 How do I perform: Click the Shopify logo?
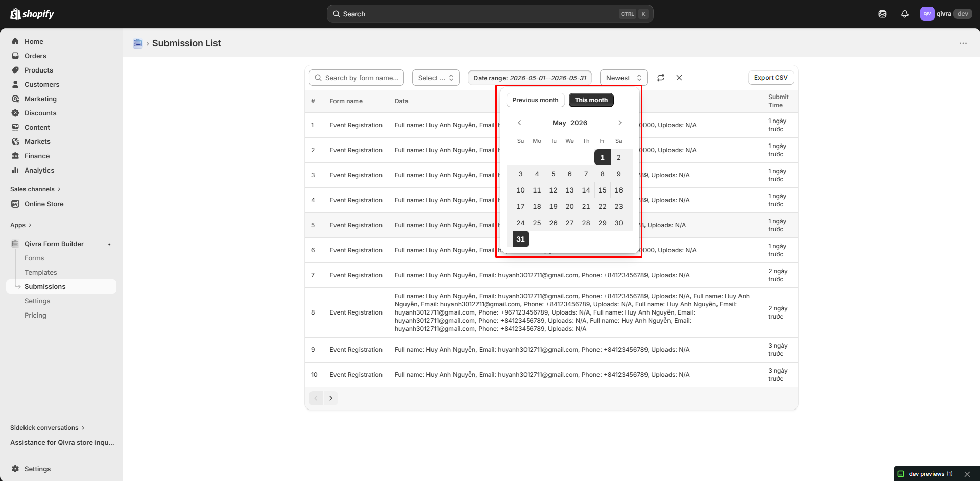point(32,14)
